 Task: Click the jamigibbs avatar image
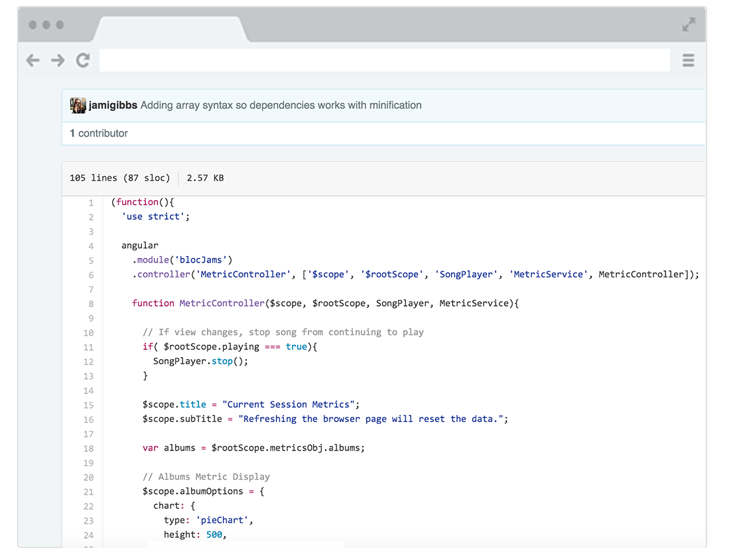[x=78, y=105]
